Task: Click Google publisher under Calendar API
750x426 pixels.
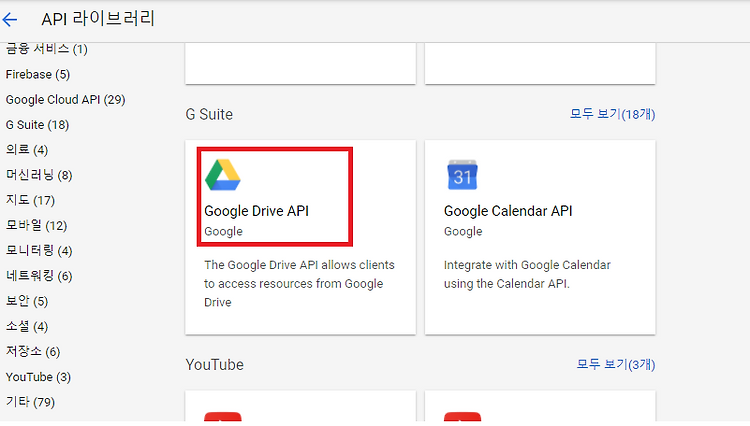Action: [463, 231]
